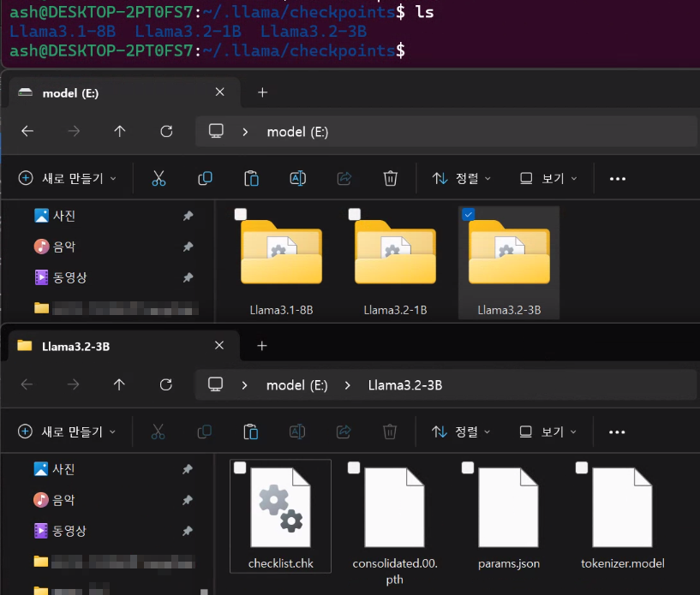Open 새로 만들기 dropdown in Llama3.2-3B window
Screen dimensions: 700x595
[x=67, y=431]
